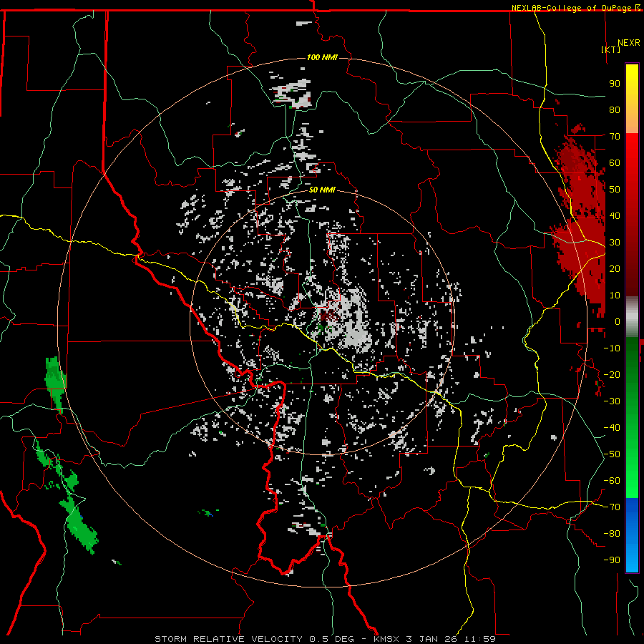Click the 20 value on the velocity scale
This screenshot has width=644, height=644.
[x=615, y=268]
